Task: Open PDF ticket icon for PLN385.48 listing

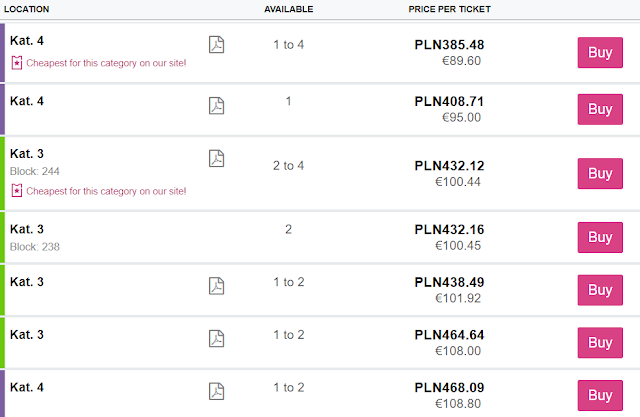Action: [216, 45]
